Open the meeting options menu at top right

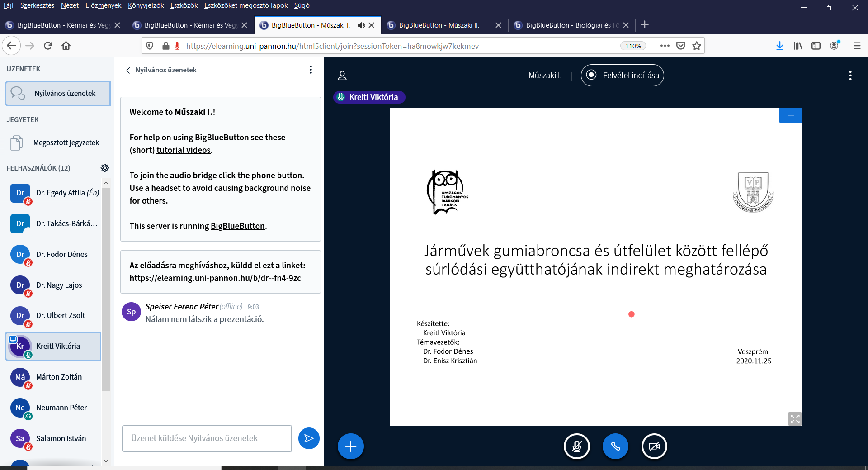pyautogui.click(x=850, y=76)
